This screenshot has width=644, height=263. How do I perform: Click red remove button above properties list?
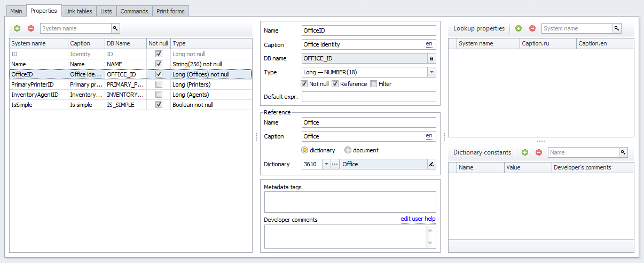tap(30, 28)
